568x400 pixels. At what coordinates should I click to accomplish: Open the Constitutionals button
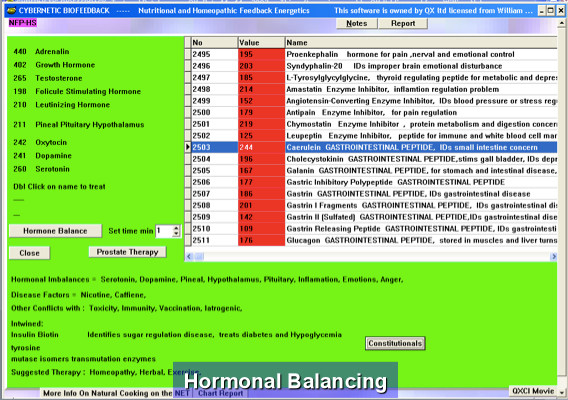coord(395,343)
